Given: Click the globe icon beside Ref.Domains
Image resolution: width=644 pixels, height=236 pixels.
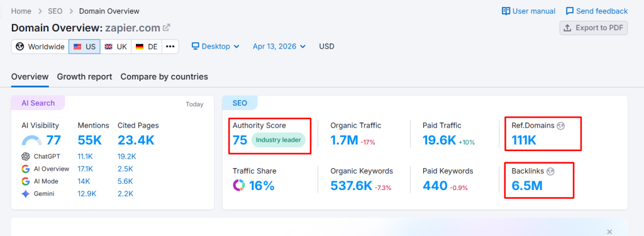Looking at the screenshot, I should pyautogui.click(x=560, y=126).
